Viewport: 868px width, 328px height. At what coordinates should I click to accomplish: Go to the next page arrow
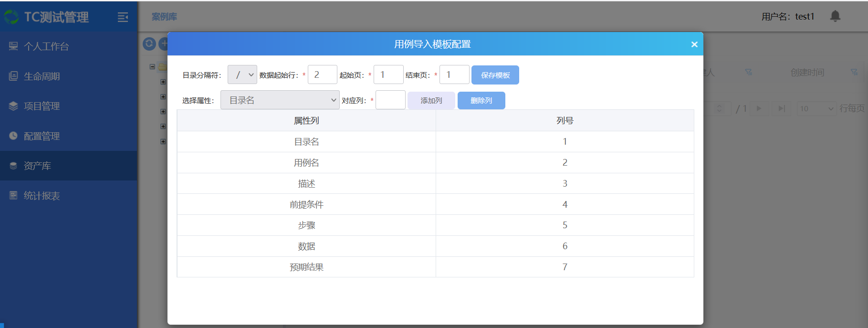[x=759, y=108]
